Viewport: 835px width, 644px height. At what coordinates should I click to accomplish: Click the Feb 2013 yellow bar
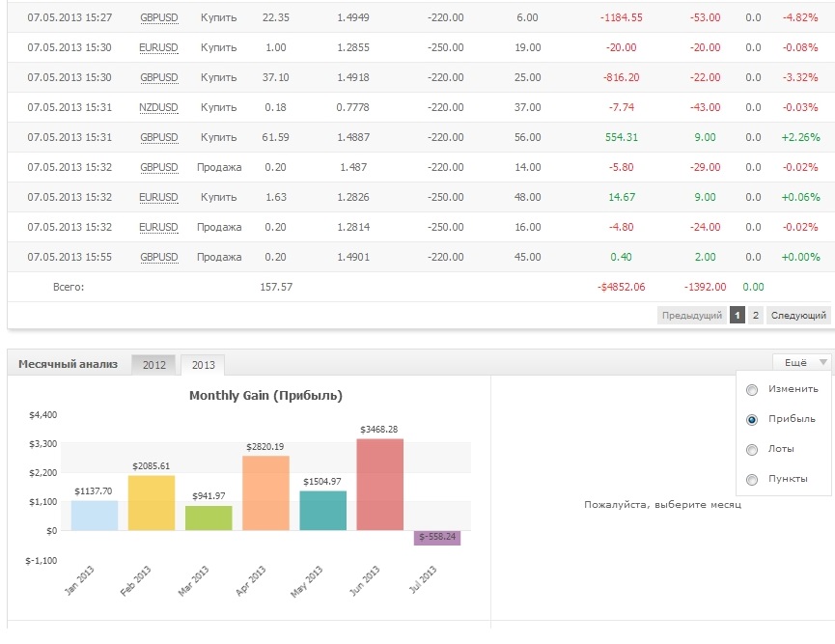pos(152,503)
